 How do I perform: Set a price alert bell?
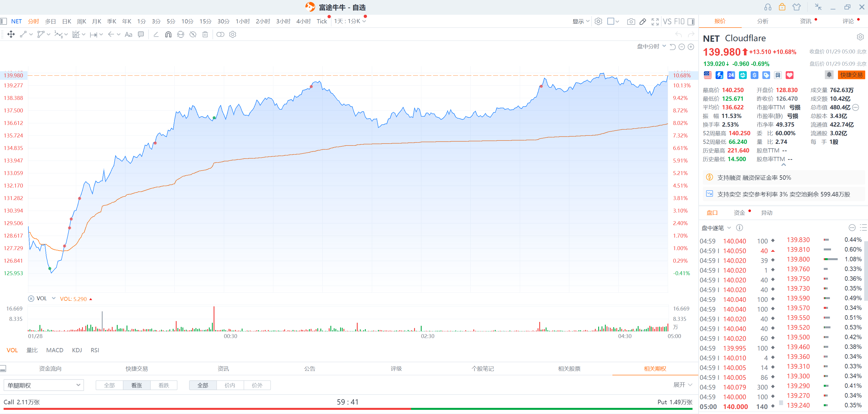pyautogui.click(x=829, y=75)
